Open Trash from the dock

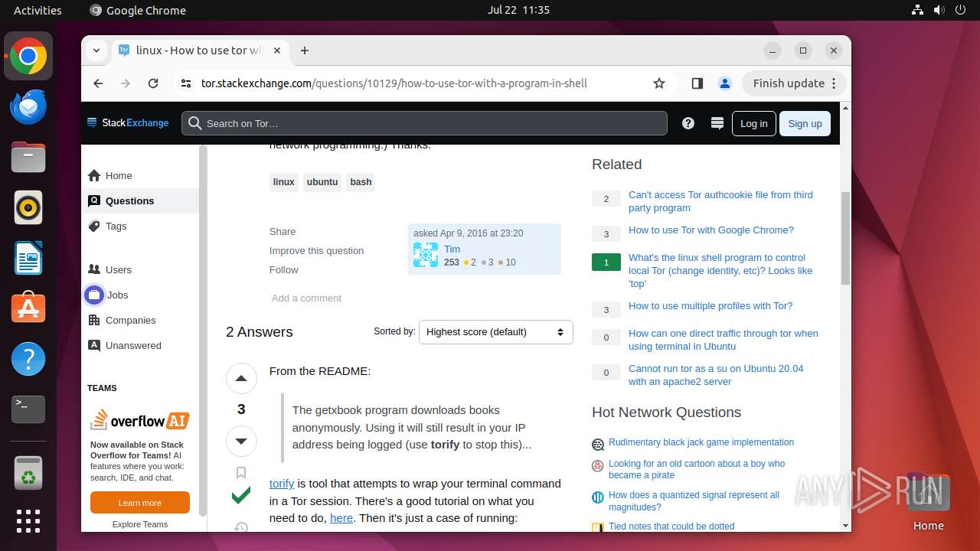click(28, 472)
